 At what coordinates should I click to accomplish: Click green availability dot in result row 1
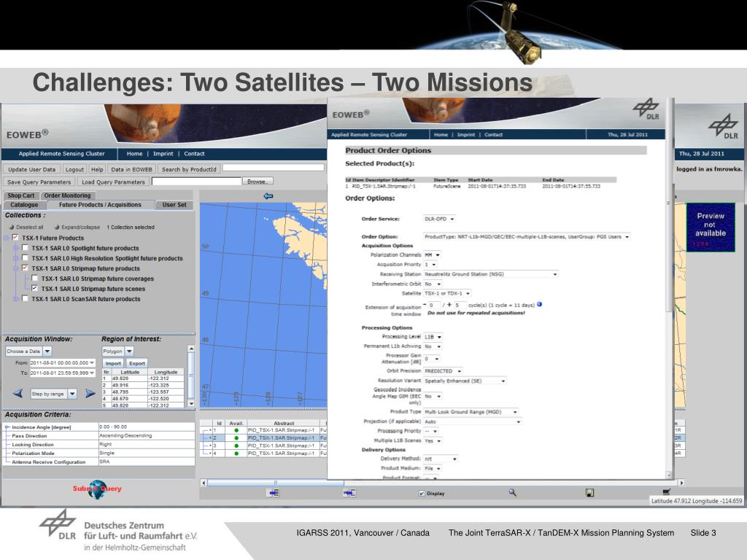point(236,430)
